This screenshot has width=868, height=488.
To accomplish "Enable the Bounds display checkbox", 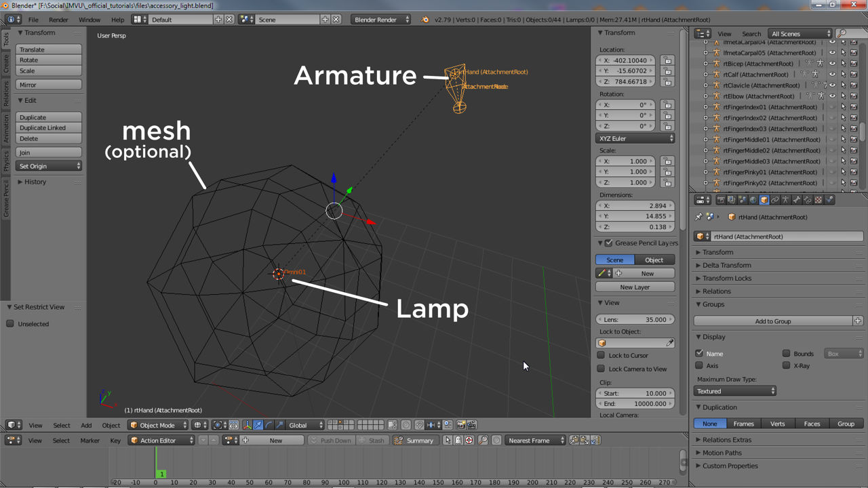I will click(786, 353).
